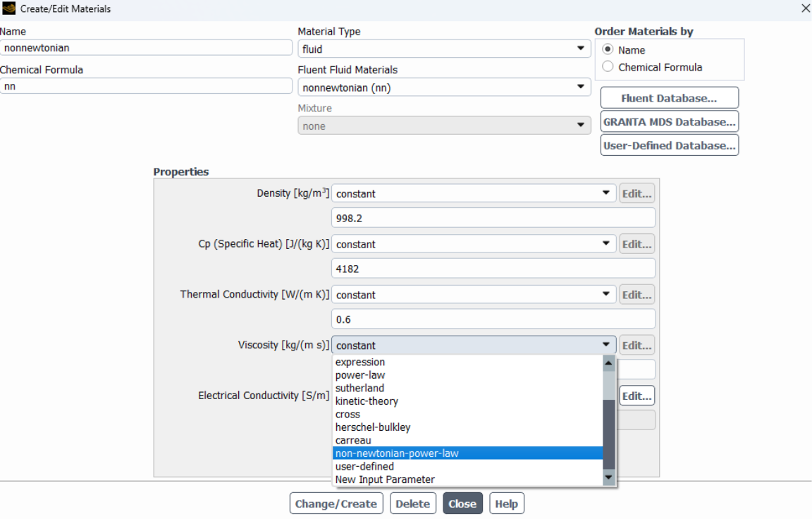
Task: Select herschel-bulkley from viscosity list
Action: pos(373,427)
